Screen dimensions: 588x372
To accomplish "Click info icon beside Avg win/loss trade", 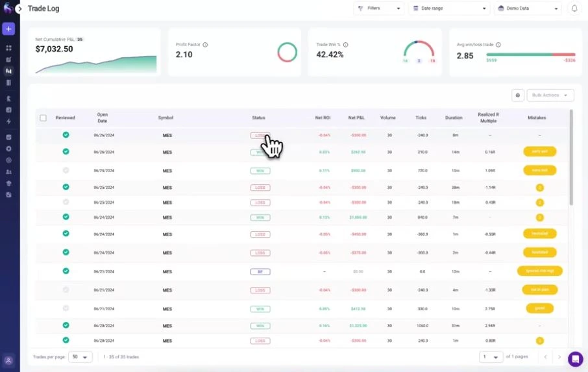I will click(498, 45).
